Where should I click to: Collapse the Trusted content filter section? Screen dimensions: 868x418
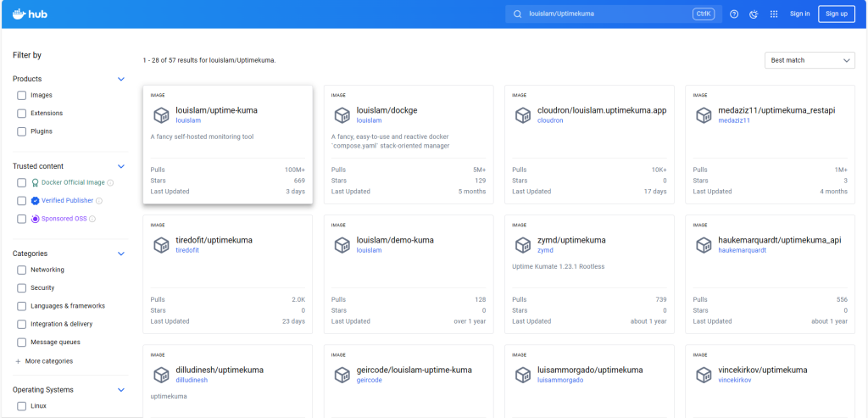[x=120, y=166]
